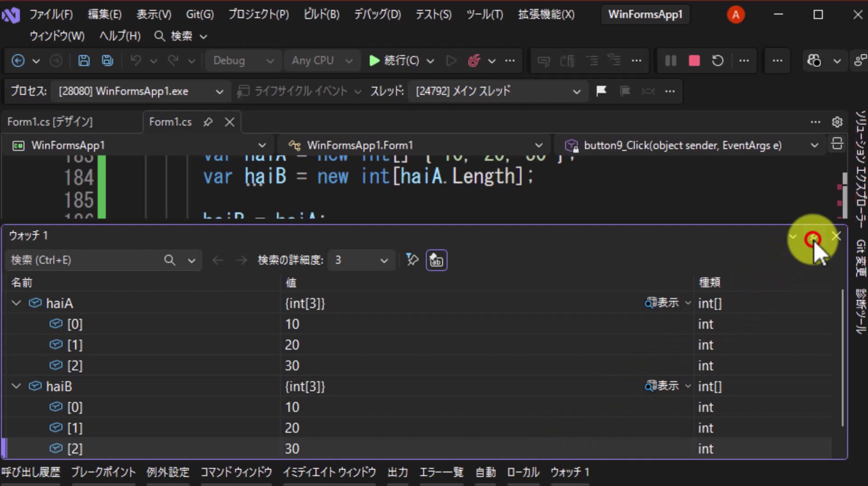Restart debugging with circular arrow icon
This screenshot has width=868, height=486.
(x=718, y=61)
